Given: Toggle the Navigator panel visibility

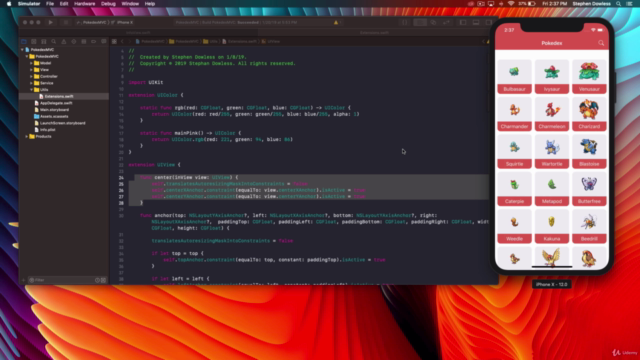Looking at the screenshot, I should (x=463, y=22).
